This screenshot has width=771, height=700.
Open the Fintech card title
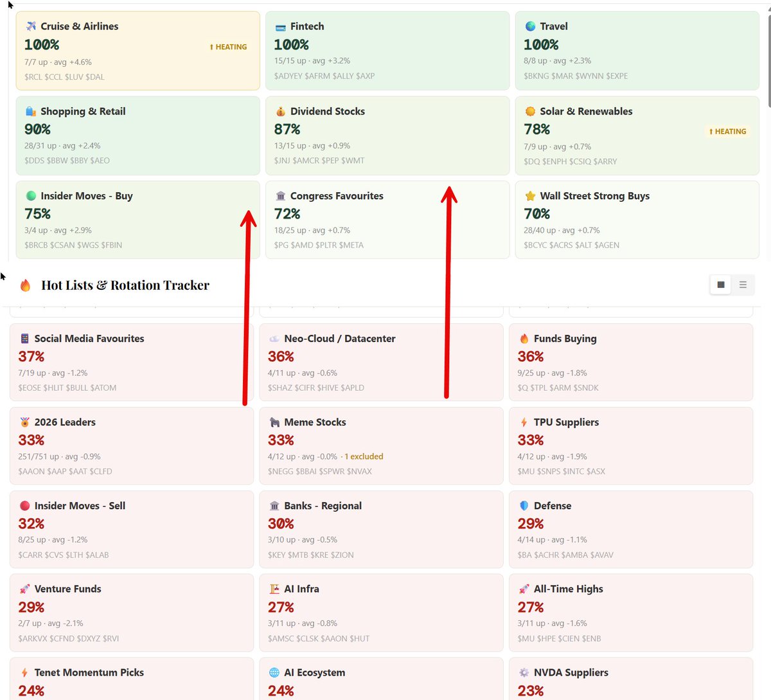[x=307, y=26]
